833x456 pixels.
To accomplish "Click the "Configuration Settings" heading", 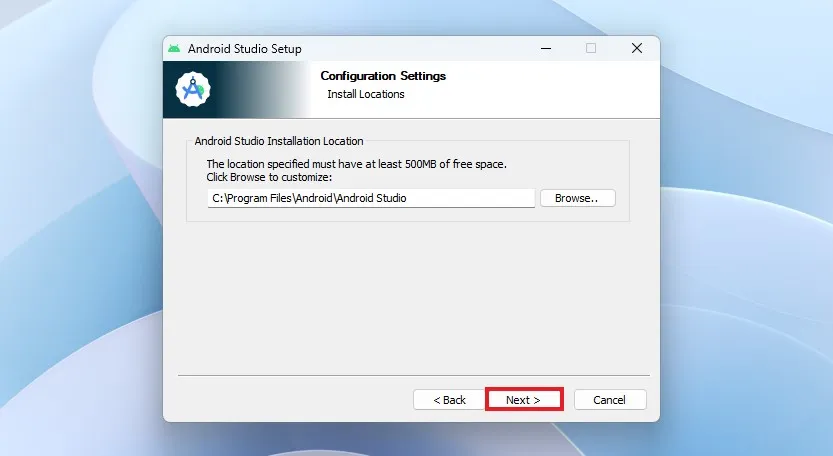I will [x=383, y=76].
